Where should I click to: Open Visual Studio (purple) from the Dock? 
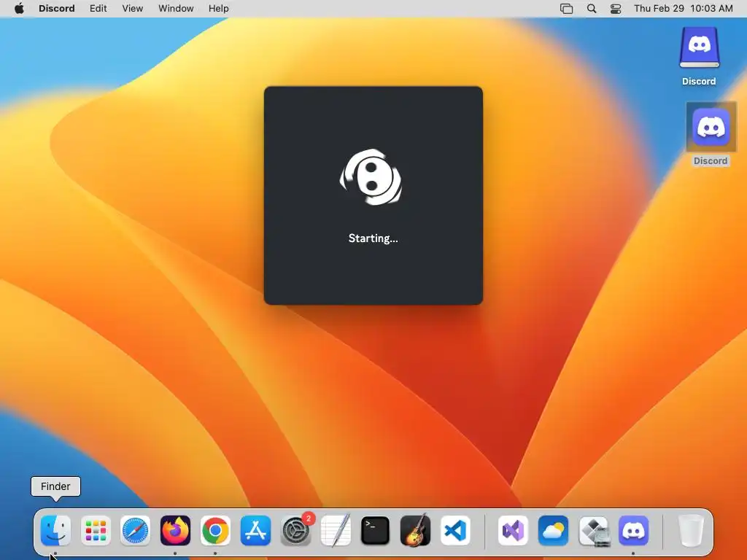[513, 530]
